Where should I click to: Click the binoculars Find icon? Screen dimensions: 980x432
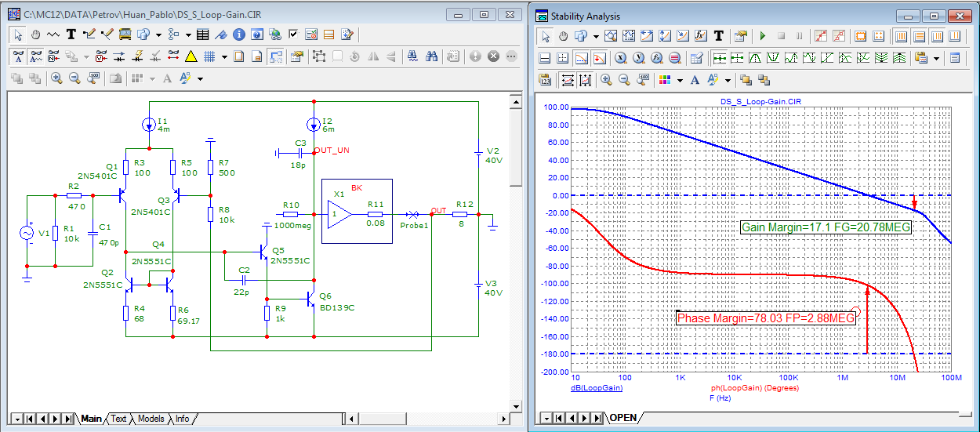431,56
